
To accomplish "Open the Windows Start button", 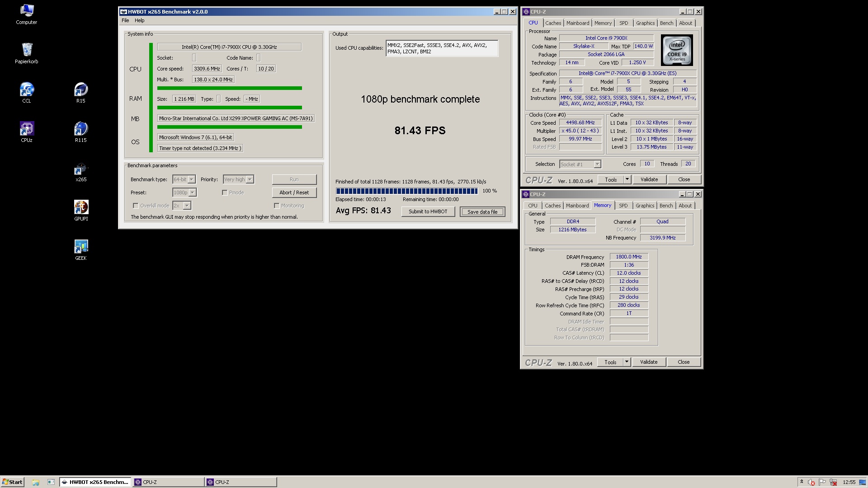I will [x=12, y=482].
